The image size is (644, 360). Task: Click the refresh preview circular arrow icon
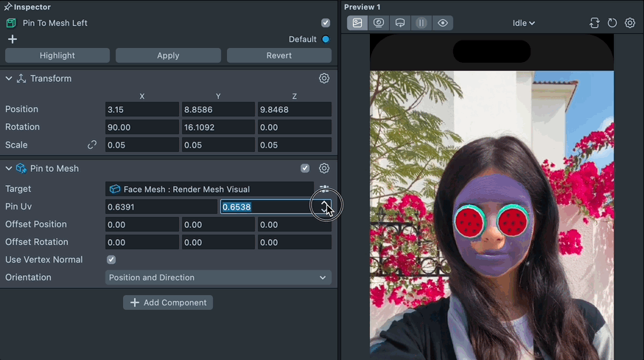(x=612, y=23)
